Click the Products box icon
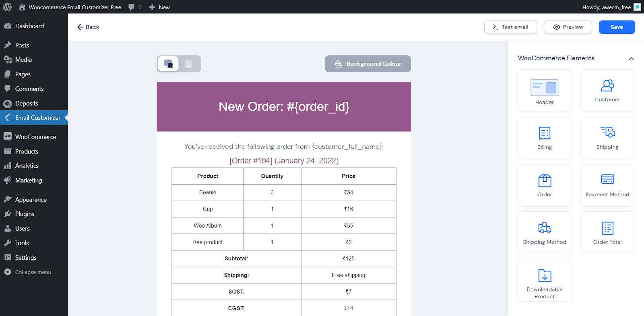The height and width of the screenshot is (316, 644). (8, 151)
